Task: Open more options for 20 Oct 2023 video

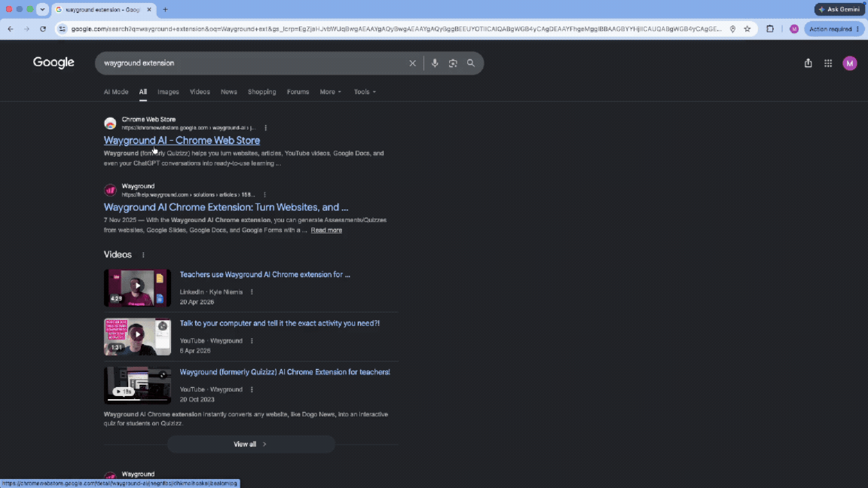Action: [x=252, y=389]
